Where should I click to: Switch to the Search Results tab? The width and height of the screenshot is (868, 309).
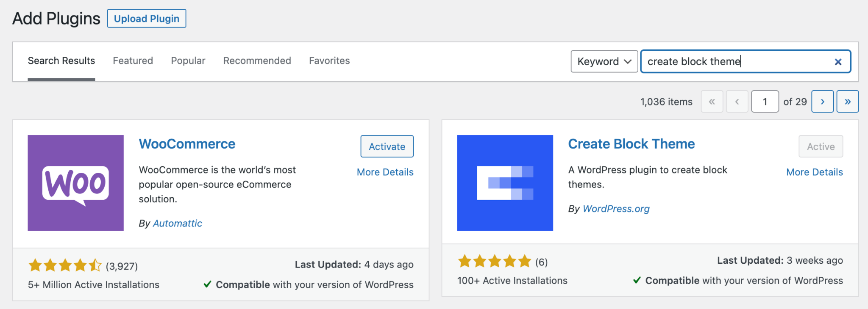coord(61,61)
